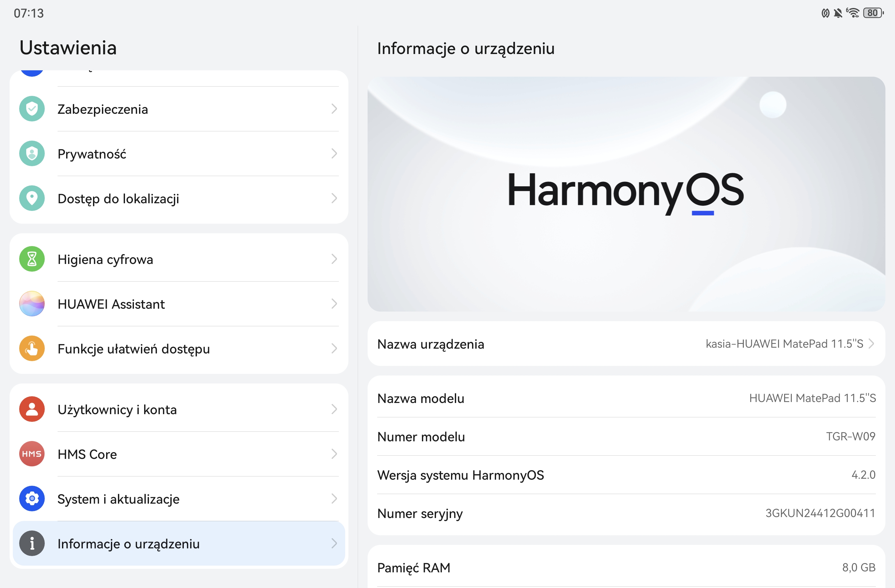Tap the model number value TGR-W09
Viewport: 895px width, 588px height.
pyautogui.click(x=851, y=437)
